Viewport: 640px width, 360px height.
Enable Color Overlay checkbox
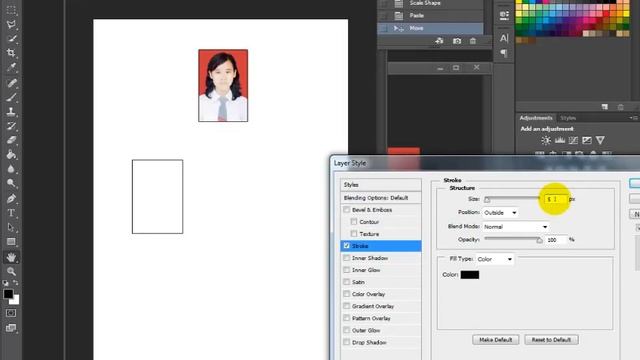[x=347, y=294]
